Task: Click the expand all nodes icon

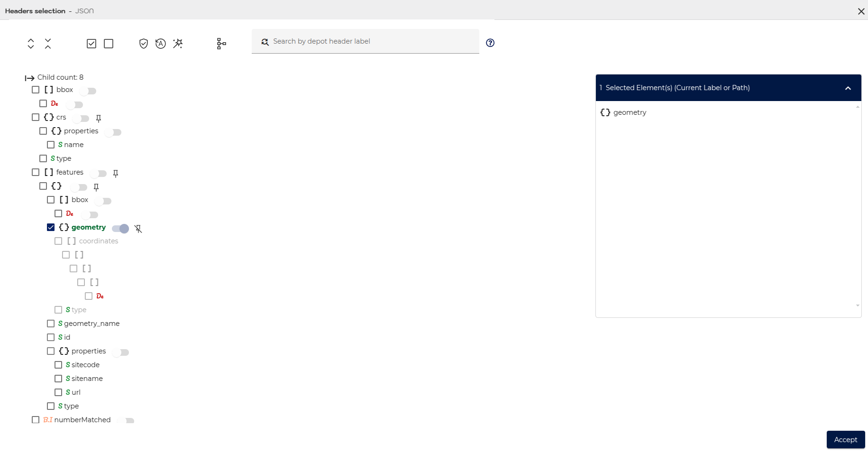Action: (30, 43)
